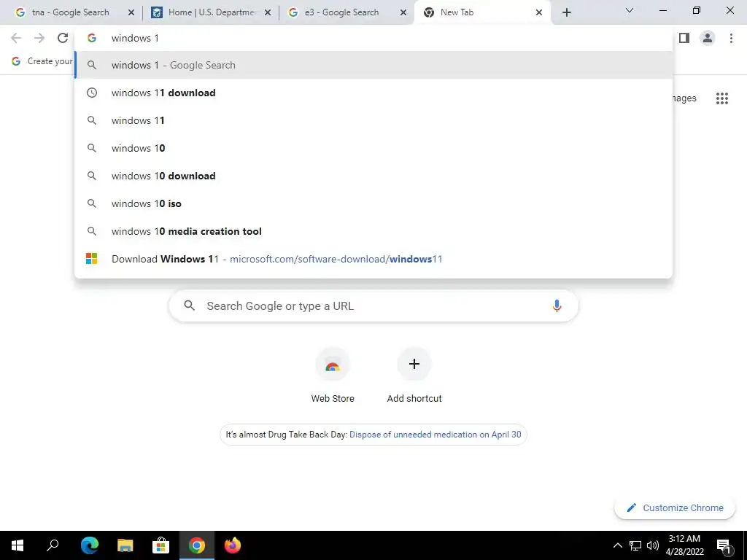Click the address bar text 'windows 1'
Viewport: 747px width, 560px height.
[135, 38]
